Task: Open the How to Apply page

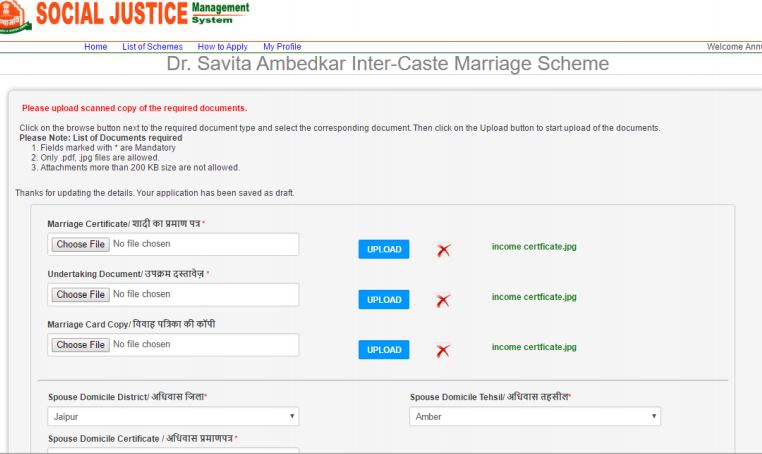Action: coord(222,47)
